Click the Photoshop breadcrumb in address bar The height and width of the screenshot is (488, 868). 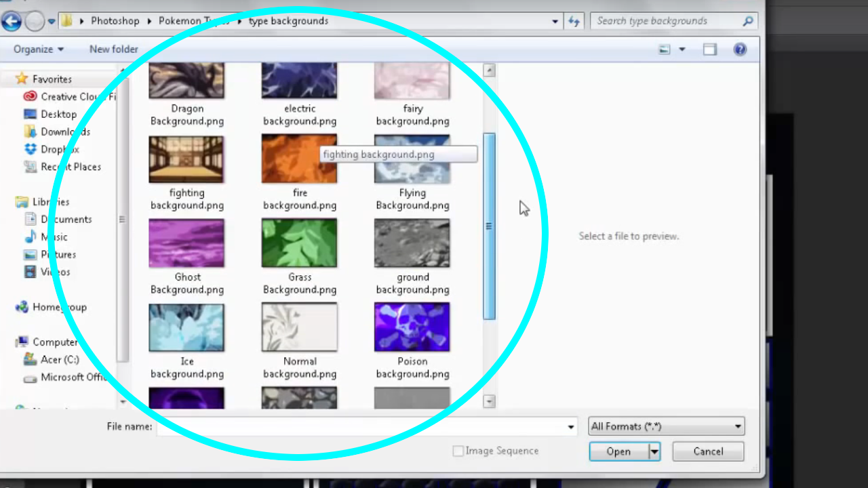115,21
